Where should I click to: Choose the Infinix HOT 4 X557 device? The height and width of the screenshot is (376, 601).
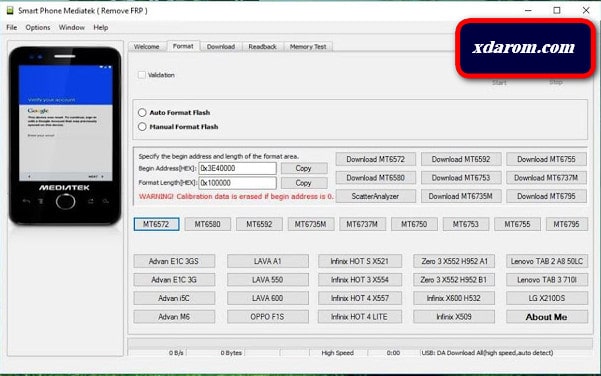point(360,298)
